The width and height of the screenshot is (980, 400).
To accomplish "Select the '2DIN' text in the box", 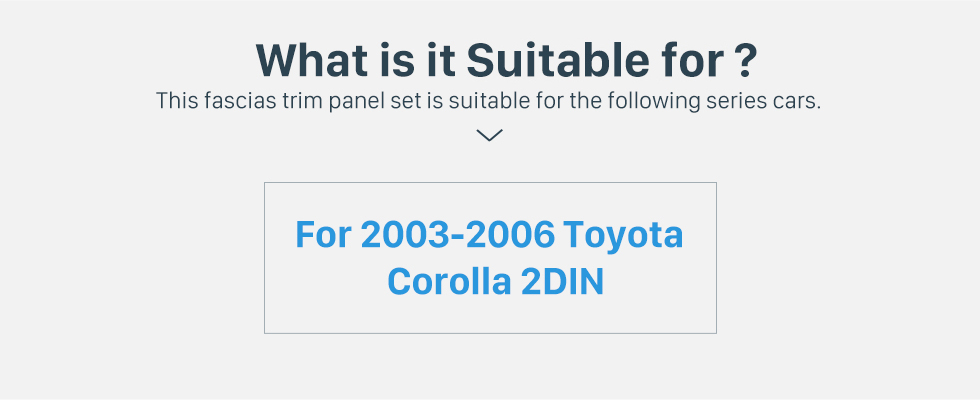I will coord(562,282).
